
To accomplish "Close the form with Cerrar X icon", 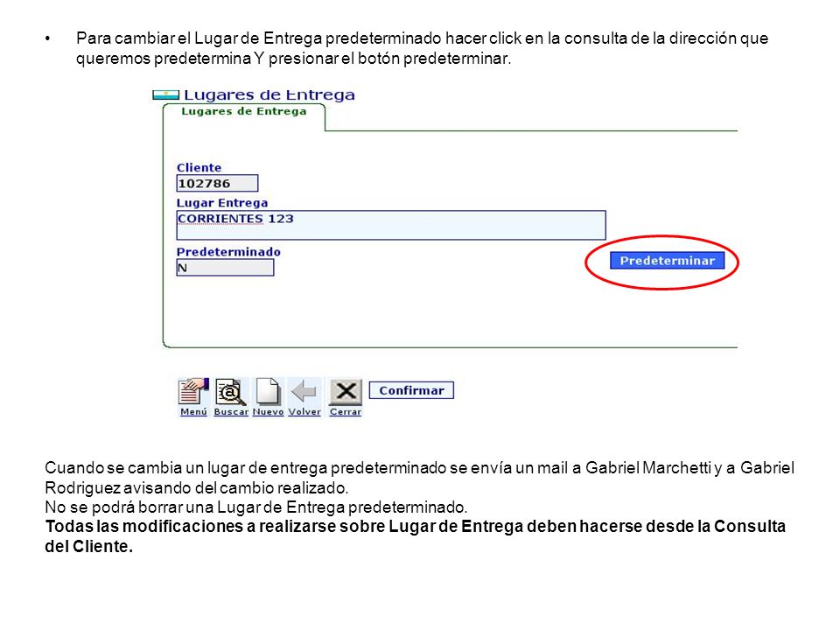I will point(346,392).
